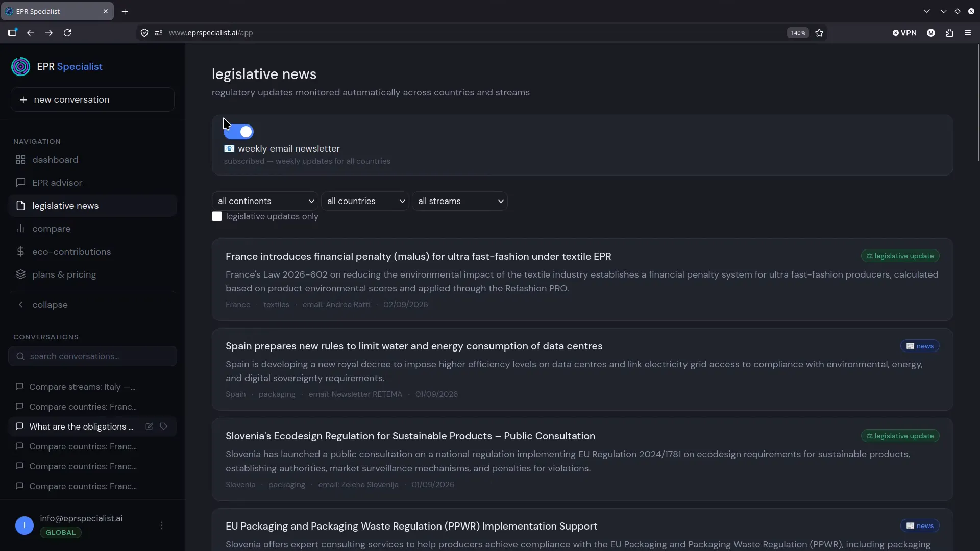This screenshot has width=980, height=551.
Task: Click legislative update badge on France article
Action: [x=900, y=256]
